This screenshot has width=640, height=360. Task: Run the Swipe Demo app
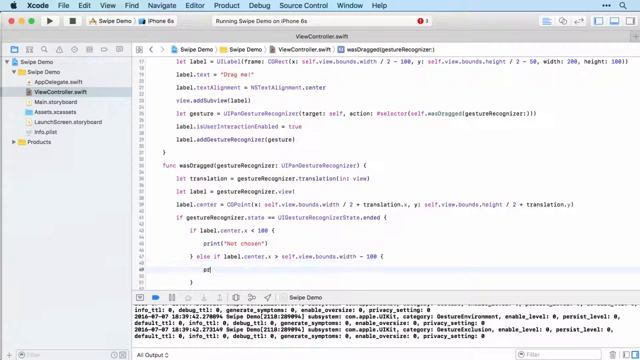(50, 21)
